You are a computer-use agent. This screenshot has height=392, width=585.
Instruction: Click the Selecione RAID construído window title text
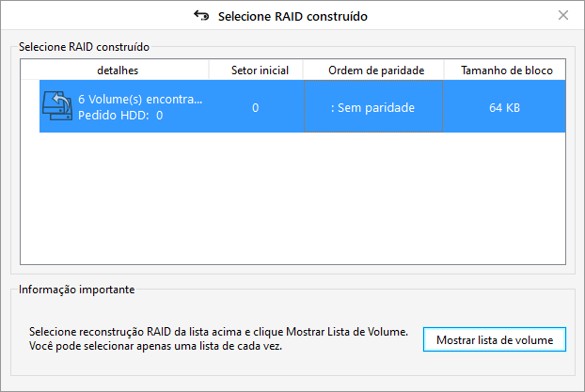pos(292,16)
